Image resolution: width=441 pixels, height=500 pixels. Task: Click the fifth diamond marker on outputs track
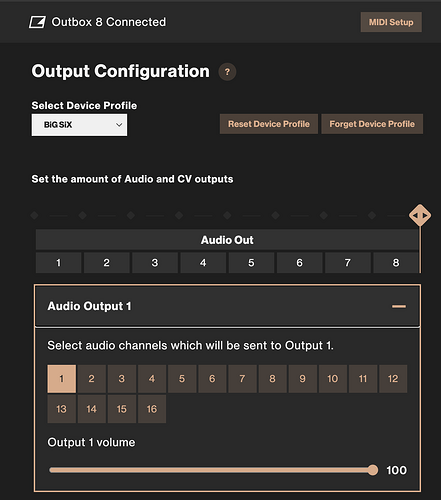[227, 215]
